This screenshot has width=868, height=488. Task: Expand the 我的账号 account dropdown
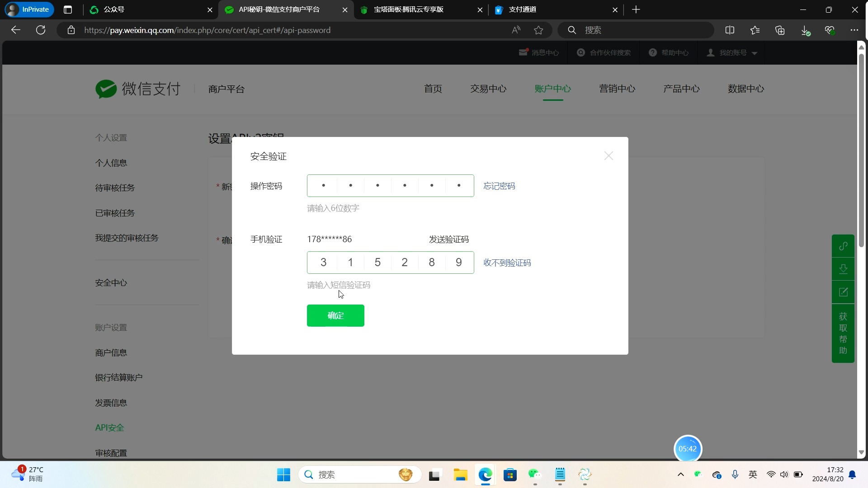coord(731,52)
